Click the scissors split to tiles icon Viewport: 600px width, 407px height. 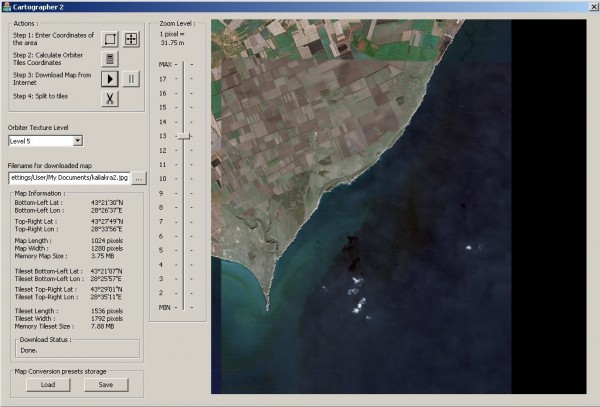tap(111, 98)
